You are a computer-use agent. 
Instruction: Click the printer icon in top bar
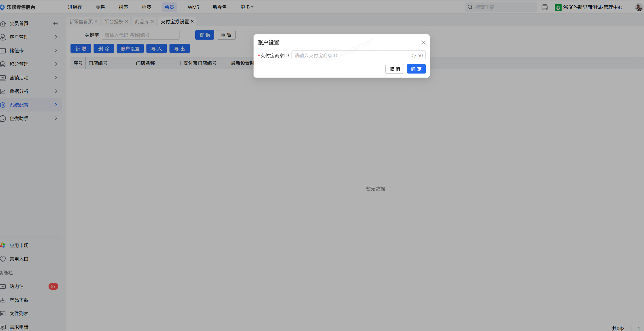click(544, 7)
